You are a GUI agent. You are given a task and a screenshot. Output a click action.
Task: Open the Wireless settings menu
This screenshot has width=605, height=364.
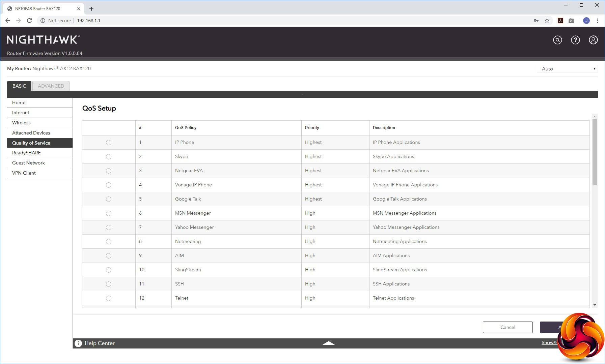click(x=40, y=123)
